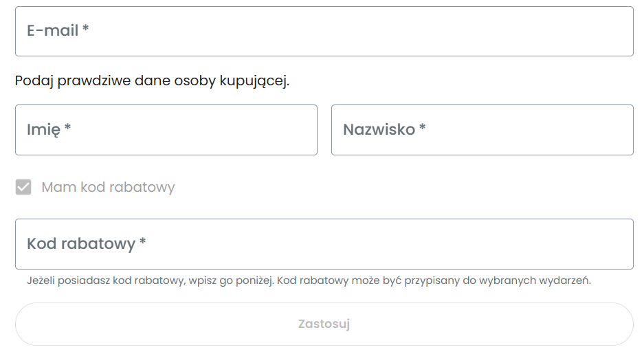Viewport: 644px width, 352px height.
Task: Click the 'E-mail' placeholder label
Action: click(52, 31)
